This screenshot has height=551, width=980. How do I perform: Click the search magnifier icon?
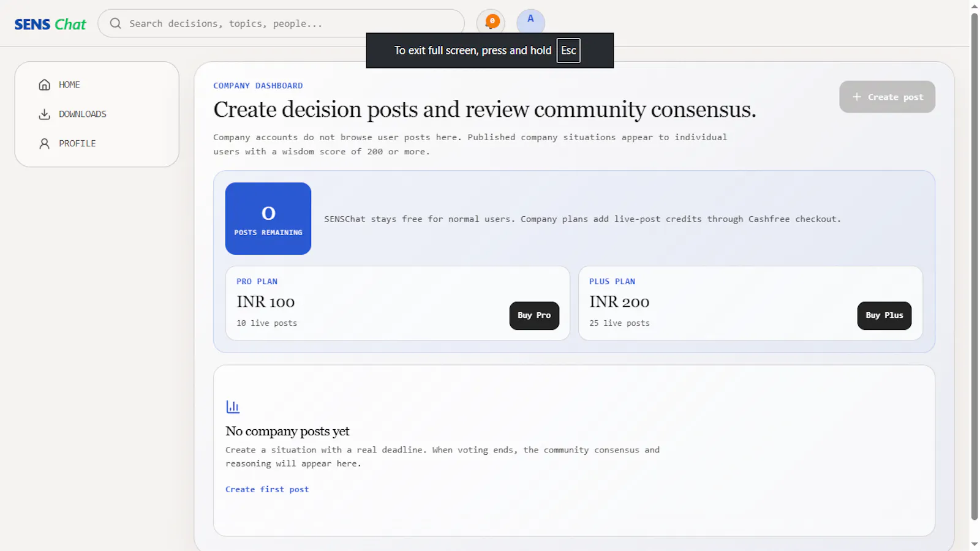coord(115,23)
